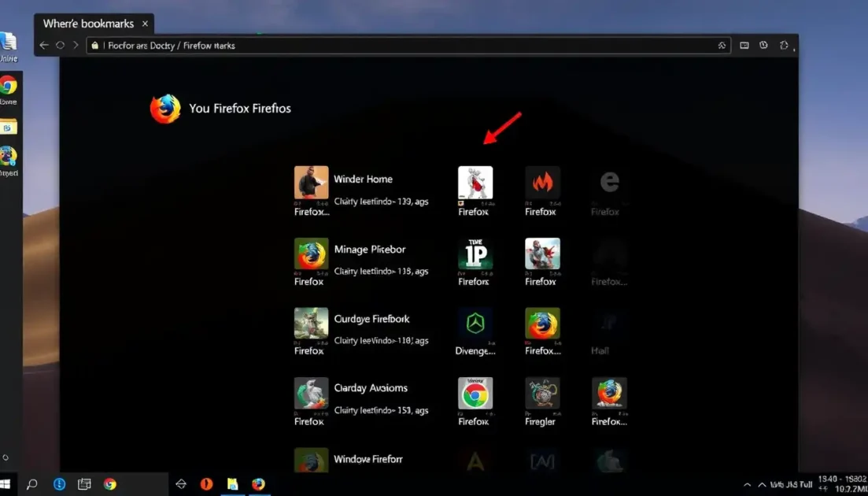The height and width of the screenshot is (496, 868).
Task: Click the subtitle ending in "153, ags"
Action: 381,411
